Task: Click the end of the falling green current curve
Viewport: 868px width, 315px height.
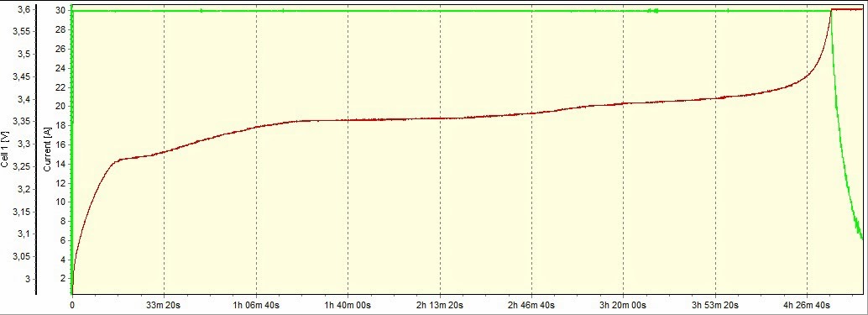Action: (x=862, y=238)
